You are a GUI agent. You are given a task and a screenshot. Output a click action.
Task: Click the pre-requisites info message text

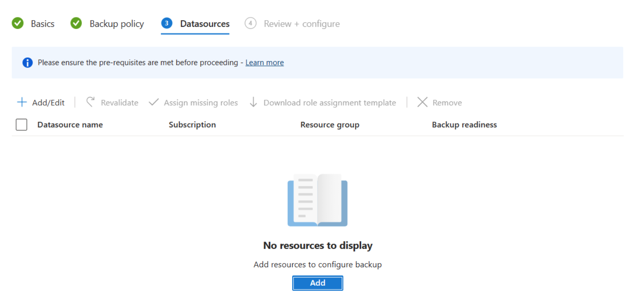coord(138,63)
